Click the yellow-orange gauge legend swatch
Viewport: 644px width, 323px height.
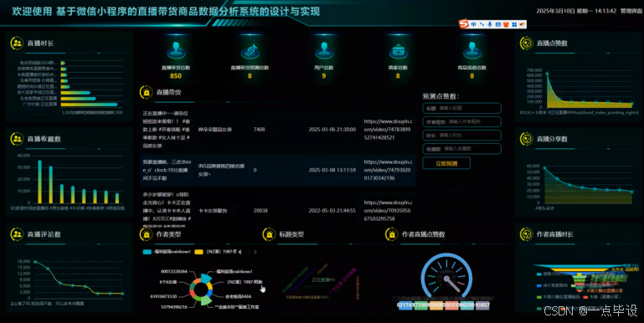436,305
